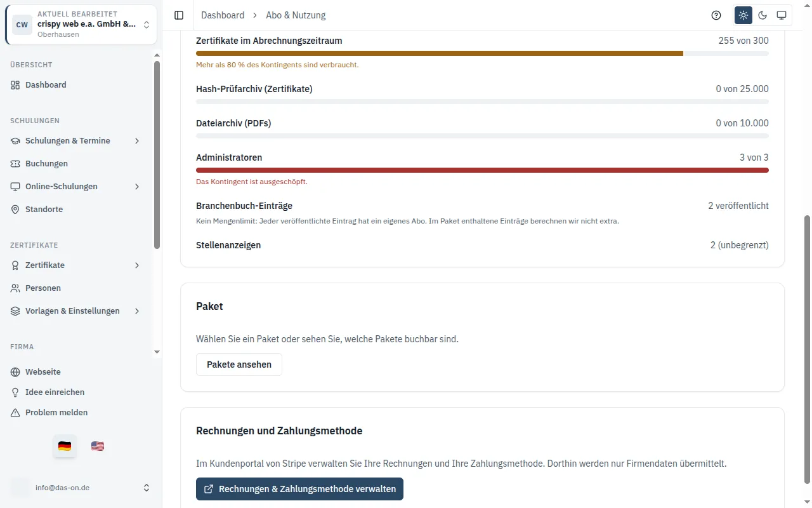Open the crispy web company switcher
Viewport: 812px width, 508px height.
point(81,25)
